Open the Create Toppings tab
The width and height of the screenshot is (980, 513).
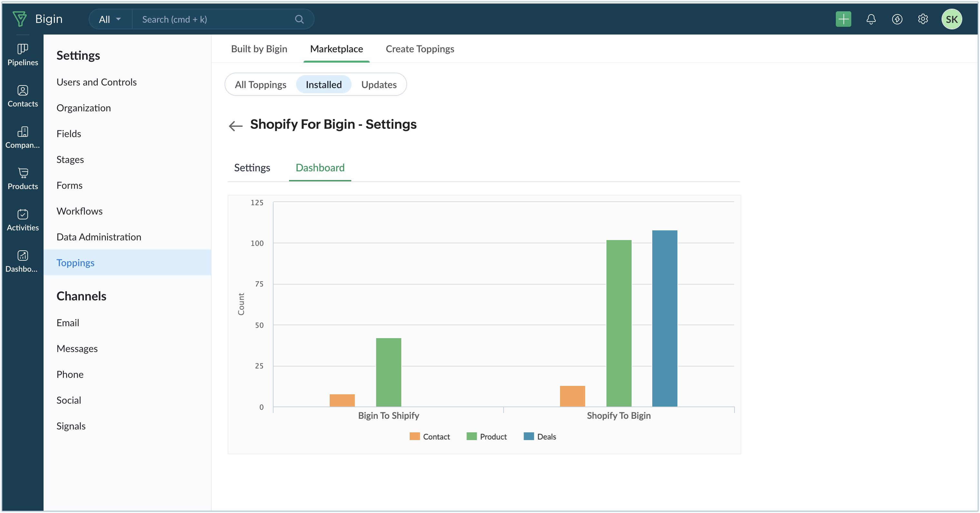click(x=420, y=49)
